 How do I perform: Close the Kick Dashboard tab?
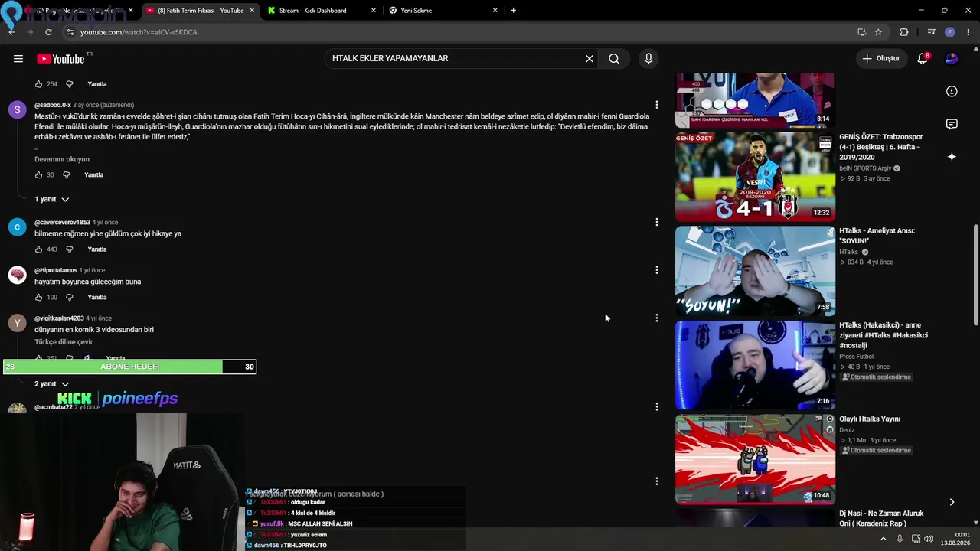point(374,11)
